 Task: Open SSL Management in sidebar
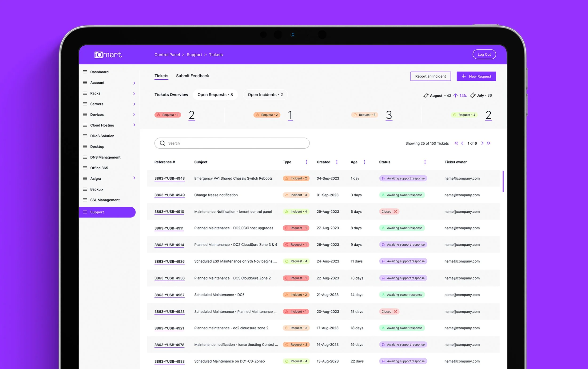pos(105,200)
